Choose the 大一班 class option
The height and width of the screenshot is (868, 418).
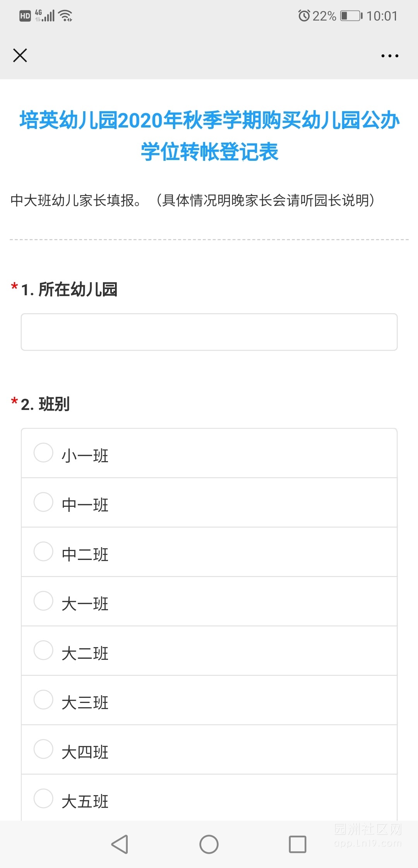click(x=43, y=601)
